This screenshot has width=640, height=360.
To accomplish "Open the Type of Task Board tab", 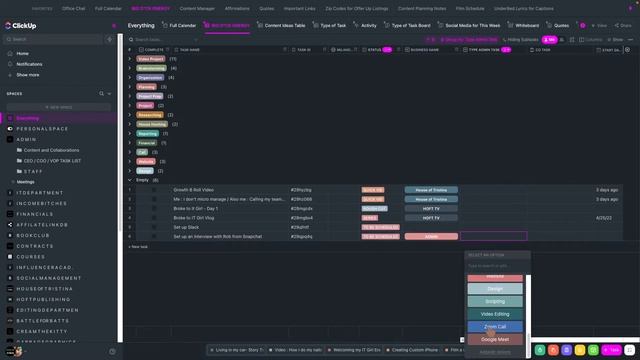I will pyautogui.click(x=407, y=25).
